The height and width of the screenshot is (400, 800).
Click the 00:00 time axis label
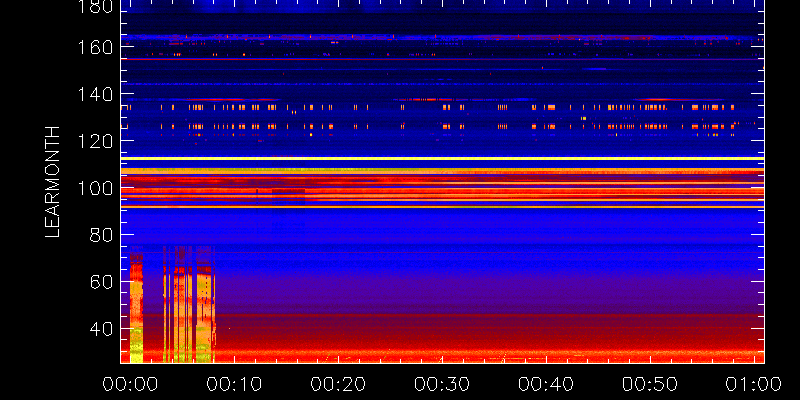pyautogui.click(x=131, y=384)
